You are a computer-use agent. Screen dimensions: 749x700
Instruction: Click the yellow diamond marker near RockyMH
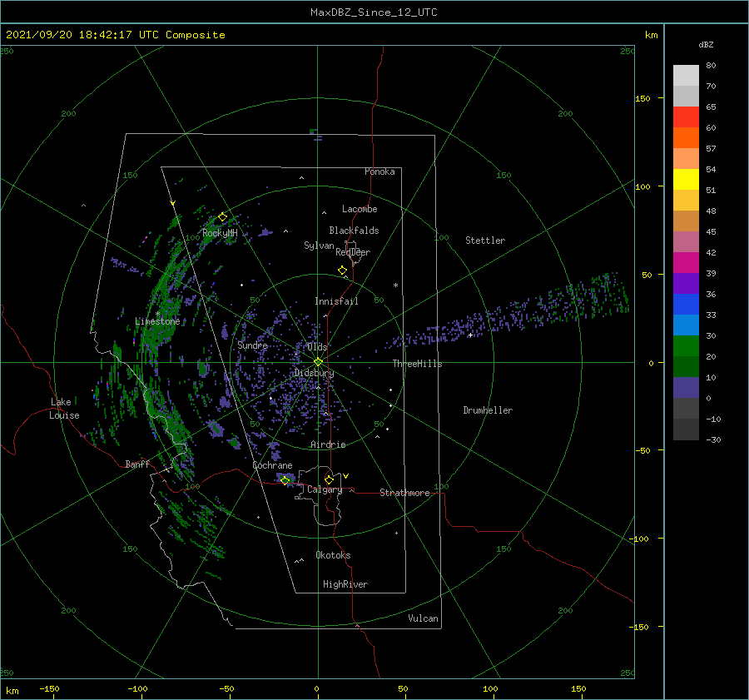coord(222,217)
